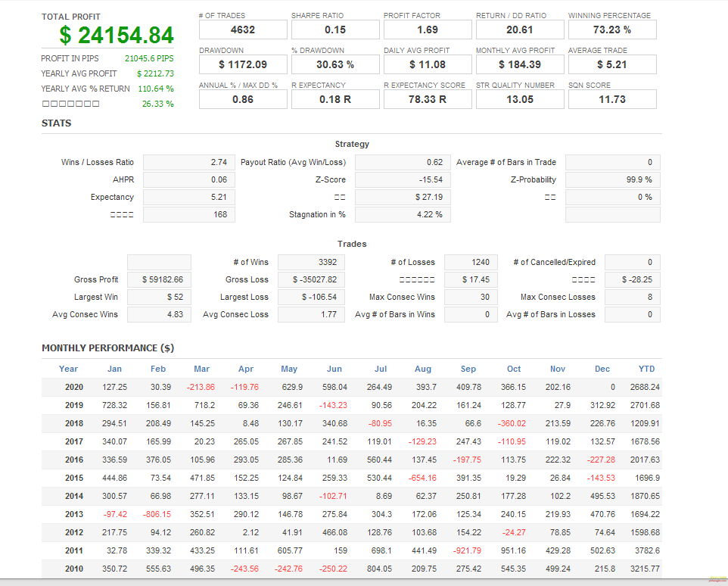
Task: Select the AHPR field showing 0.06
Action: (189, 179)
